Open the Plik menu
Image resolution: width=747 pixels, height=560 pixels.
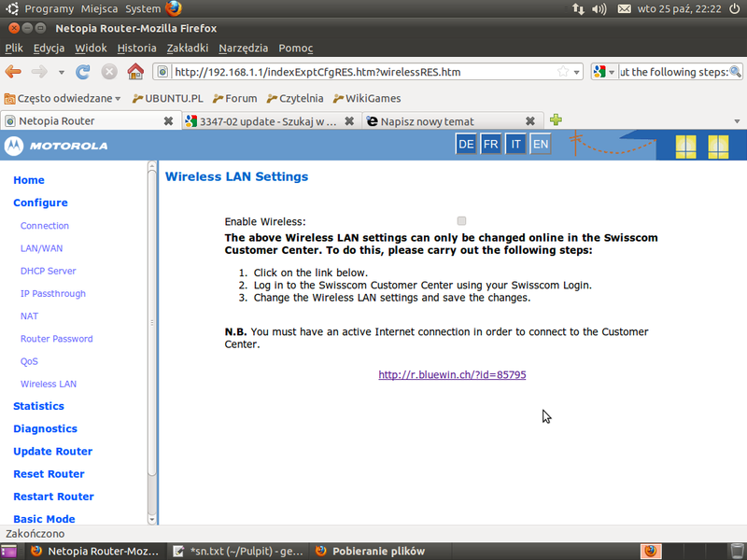point(14,49)
